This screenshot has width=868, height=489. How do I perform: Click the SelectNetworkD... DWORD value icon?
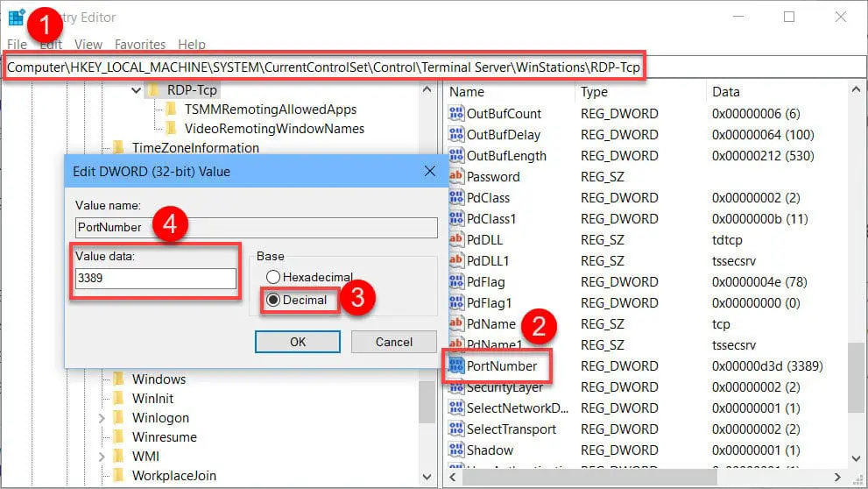pyautogui.click(x=456, y=408)
